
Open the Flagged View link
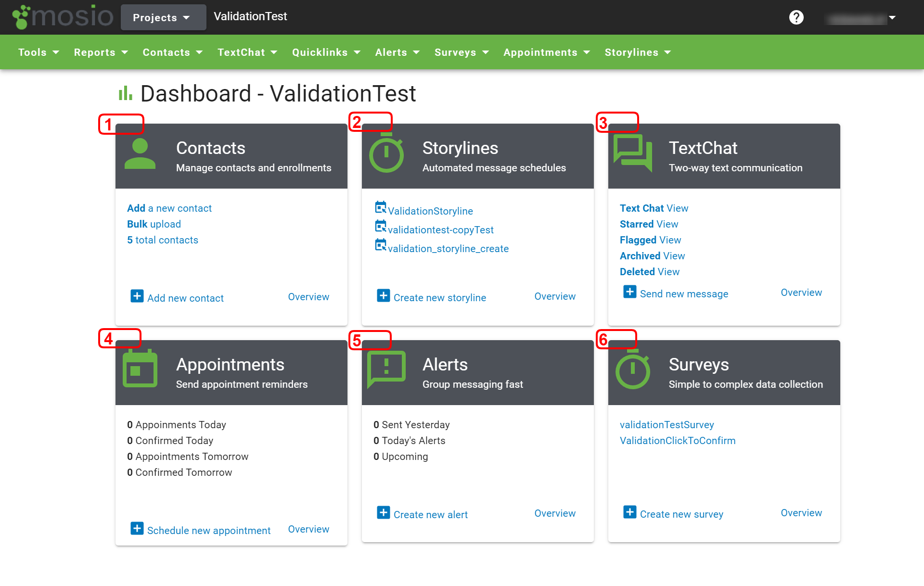point(650,240)
